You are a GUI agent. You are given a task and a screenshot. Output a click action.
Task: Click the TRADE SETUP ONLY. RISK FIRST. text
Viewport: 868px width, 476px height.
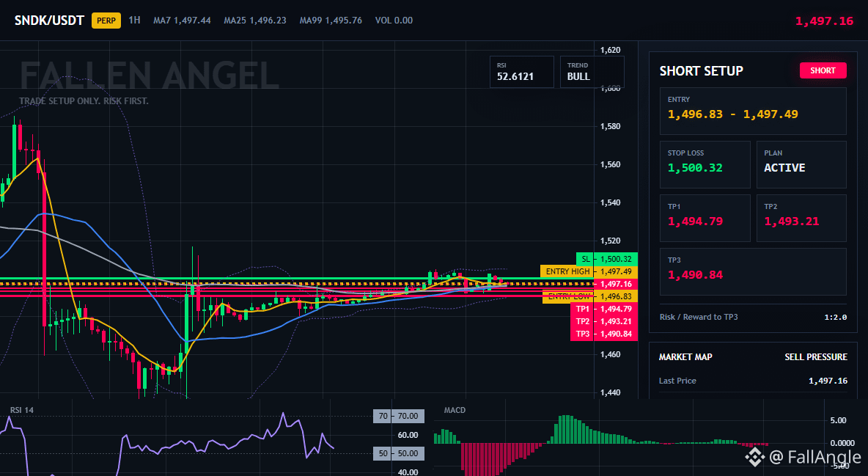click(84, 101)
